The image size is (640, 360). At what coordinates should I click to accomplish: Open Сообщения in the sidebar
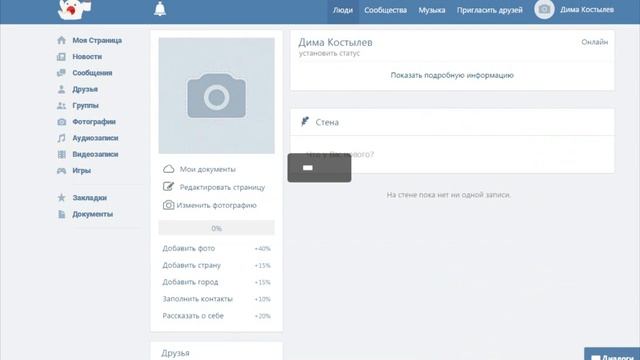coord(92,73)
